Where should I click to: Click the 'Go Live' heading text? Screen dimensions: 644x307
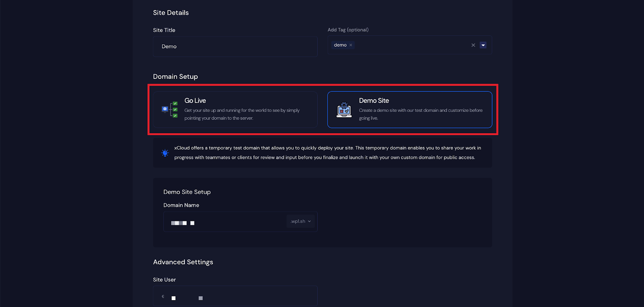[195, 101]
